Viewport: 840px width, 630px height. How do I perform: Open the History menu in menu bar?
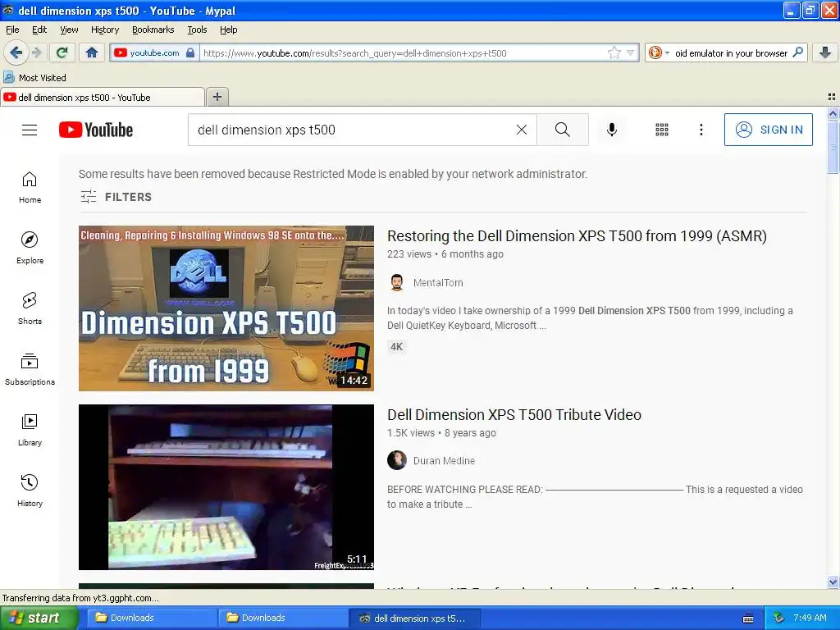104,30
